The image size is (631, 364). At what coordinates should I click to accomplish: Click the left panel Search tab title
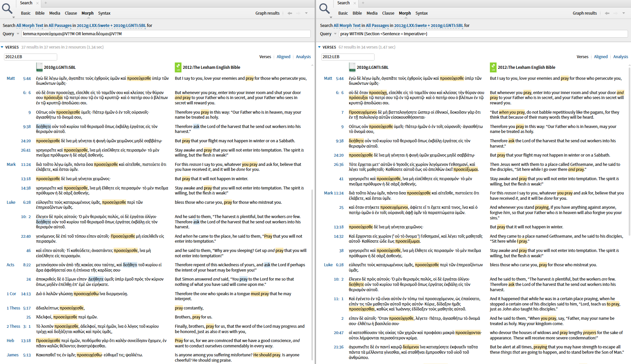click(26, 3)
